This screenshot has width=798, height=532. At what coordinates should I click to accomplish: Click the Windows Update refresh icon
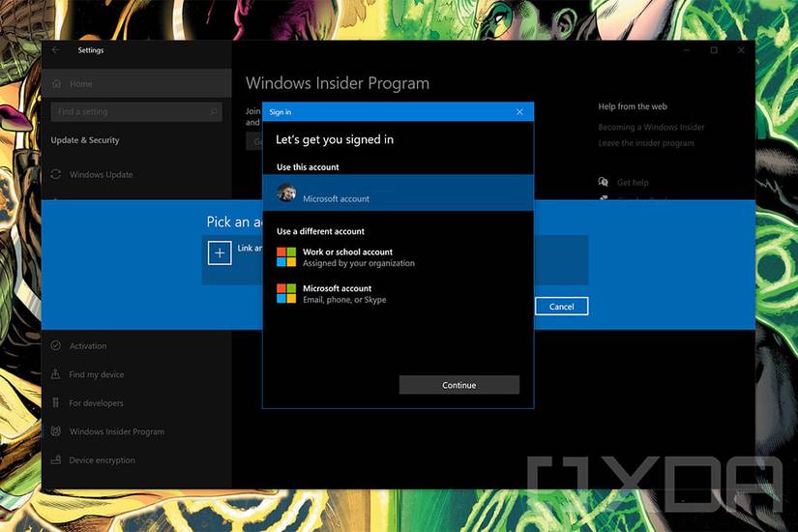(x=56, y=174)
